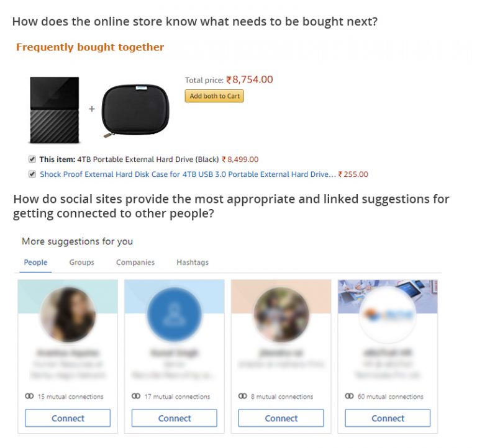This screenshot has width=477, height=448.
Task: Click the black external hard drive product image
Action: (x=54, y=110)
